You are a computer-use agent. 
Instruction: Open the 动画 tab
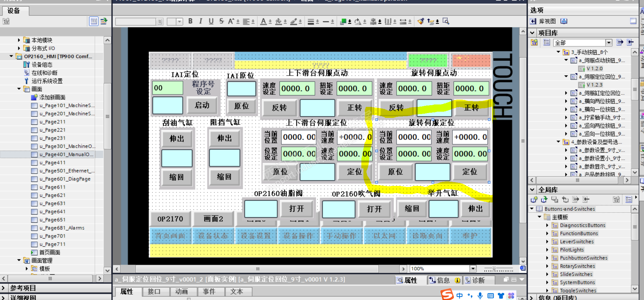182,292
